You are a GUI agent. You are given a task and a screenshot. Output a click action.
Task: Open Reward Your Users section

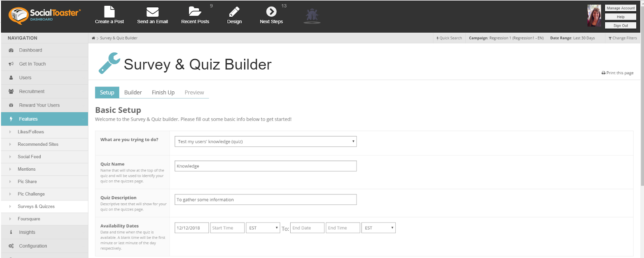point(45,105)
